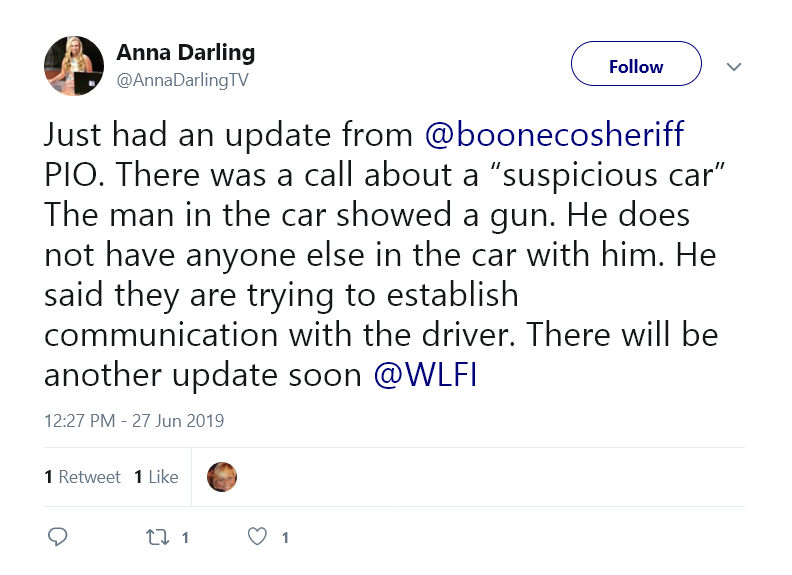Click the count beside the heart icon

coord(285,538)
